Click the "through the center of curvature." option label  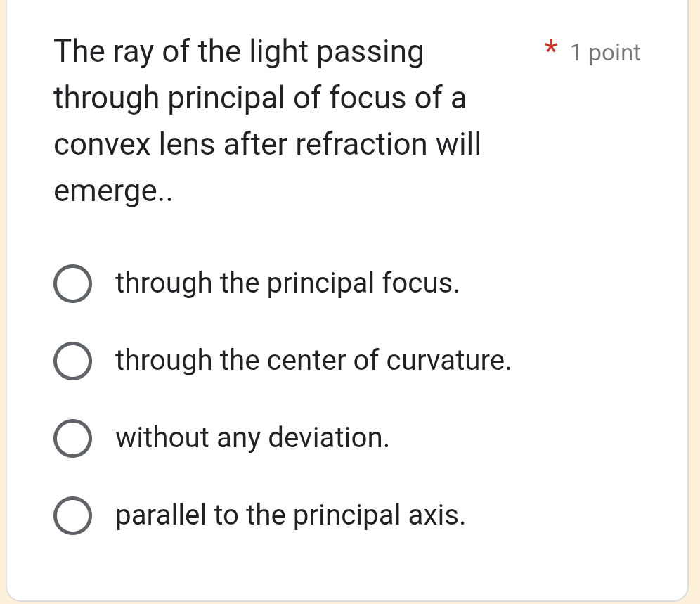[313, 361]
